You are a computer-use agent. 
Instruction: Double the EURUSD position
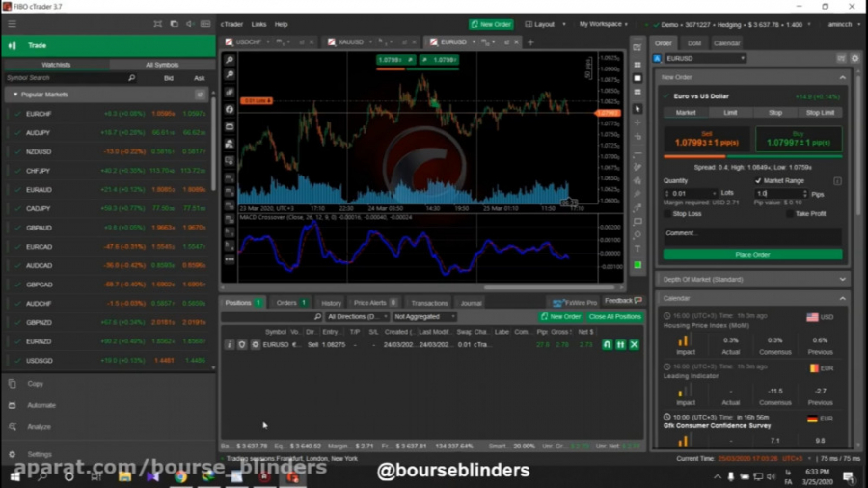coord(620,344)
